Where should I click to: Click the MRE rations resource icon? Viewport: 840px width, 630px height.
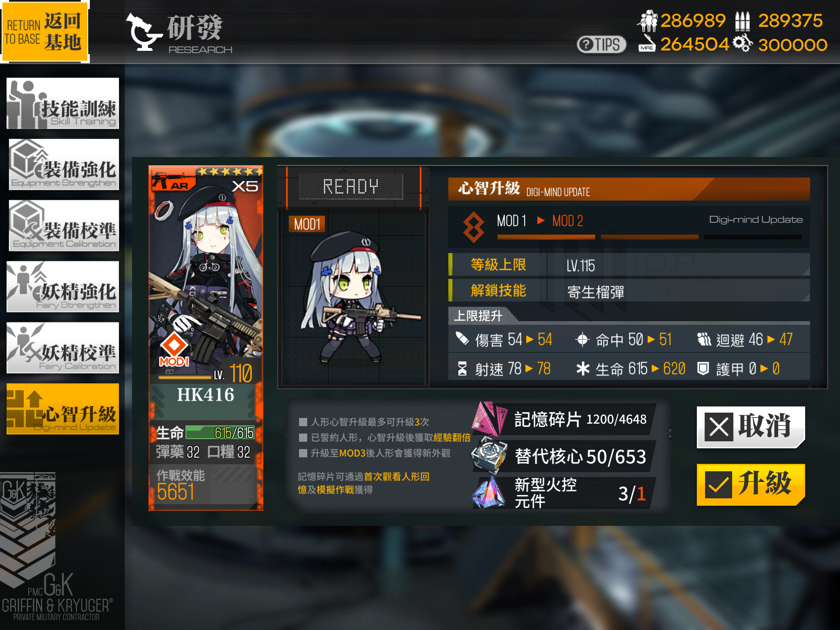point(647,43)
